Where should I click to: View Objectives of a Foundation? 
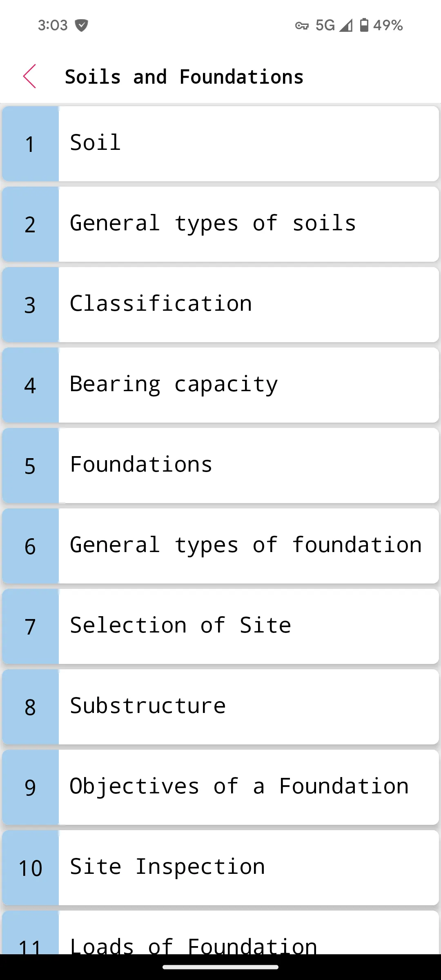pos(220,787)
